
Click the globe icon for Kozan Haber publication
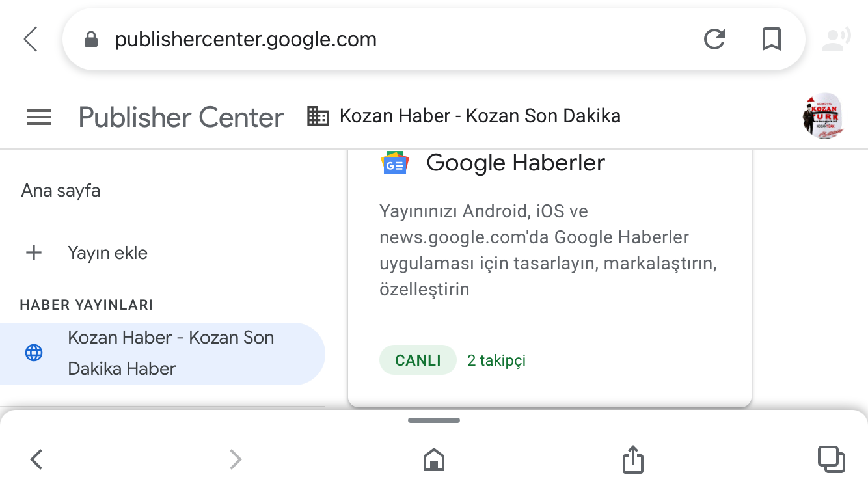tap(34, 353)
